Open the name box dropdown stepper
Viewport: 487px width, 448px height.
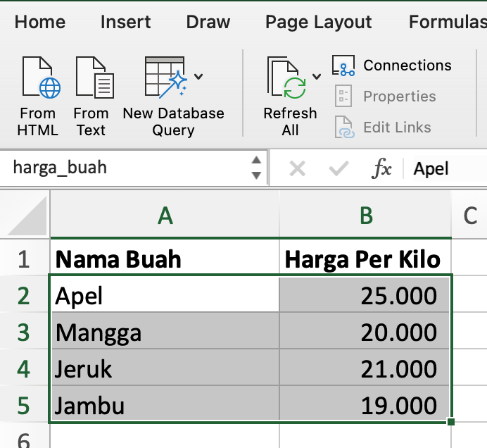[256, 168]
